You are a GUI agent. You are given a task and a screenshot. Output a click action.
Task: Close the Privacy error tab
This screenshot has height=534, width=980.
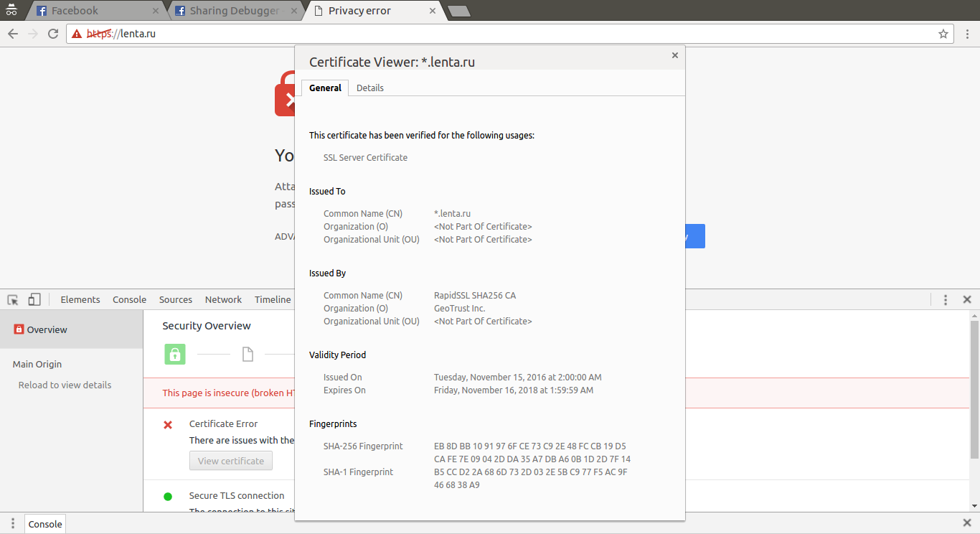tap(433, 11)
